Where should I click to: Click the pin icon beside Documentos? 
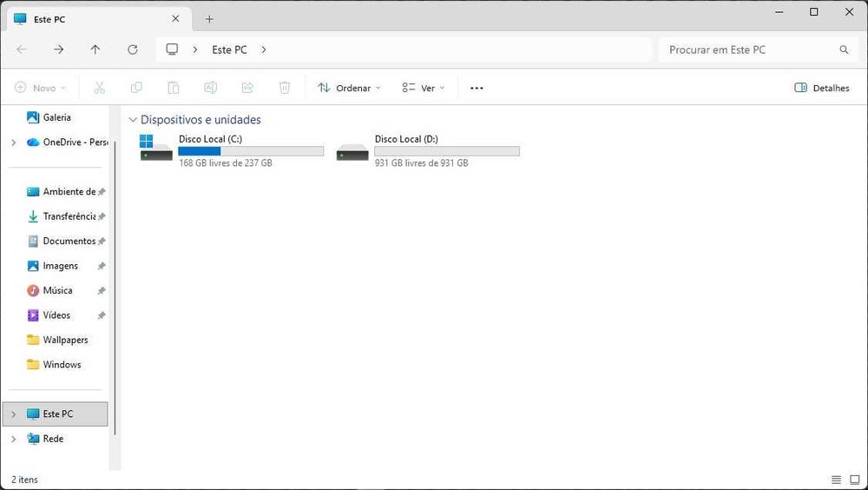click(102, 242)
